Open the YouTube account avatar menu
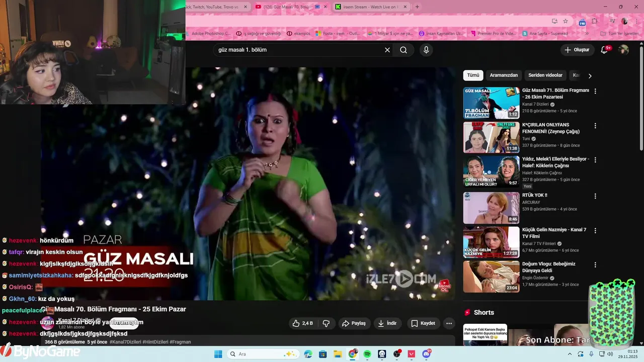Image resolution: width=644 pixels, height=362 pixels. pyautogui.click(x=623, y=50)
